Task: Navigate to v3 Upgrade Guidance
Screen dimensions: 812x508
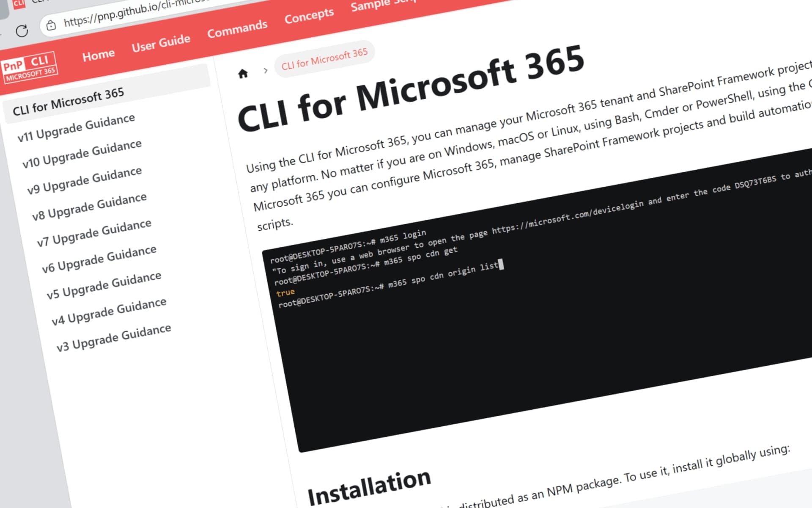Action: pos(114,338)
